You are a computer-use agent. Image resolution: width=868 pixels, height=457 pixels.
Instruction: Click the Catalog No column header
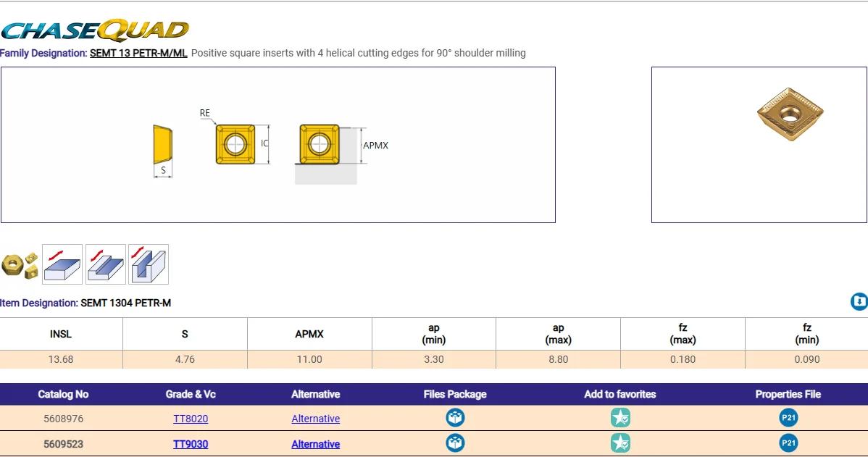pyautogui.click(x=63, y=395)
